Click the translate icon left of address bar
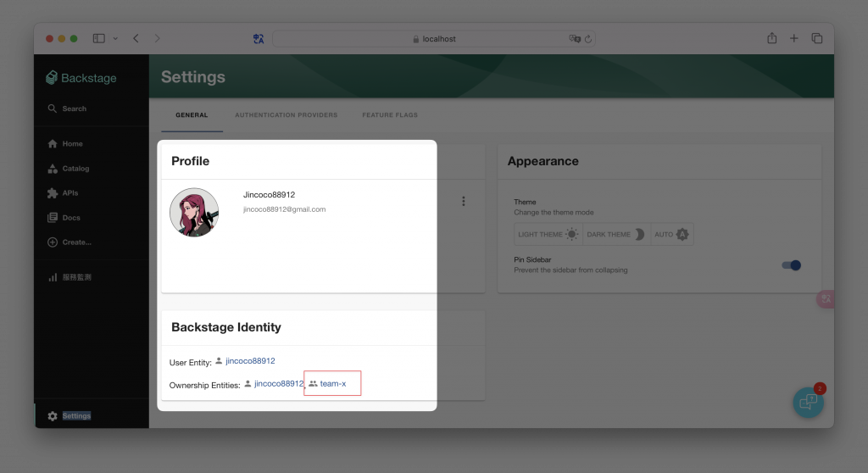Viewport: 868px width, 473px height. pyautogui.click(x=259, y=39)
